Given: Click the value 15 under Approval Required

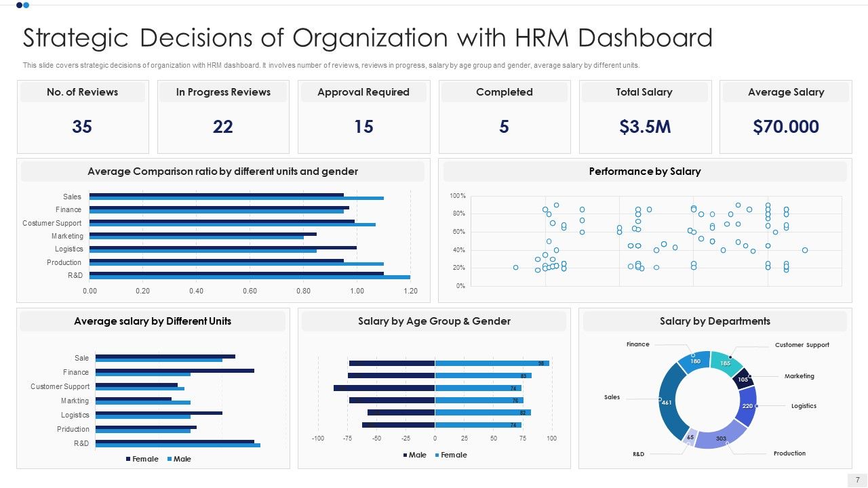Looking at the screenshot, I should pyautogui.click(x=363, y=127).
